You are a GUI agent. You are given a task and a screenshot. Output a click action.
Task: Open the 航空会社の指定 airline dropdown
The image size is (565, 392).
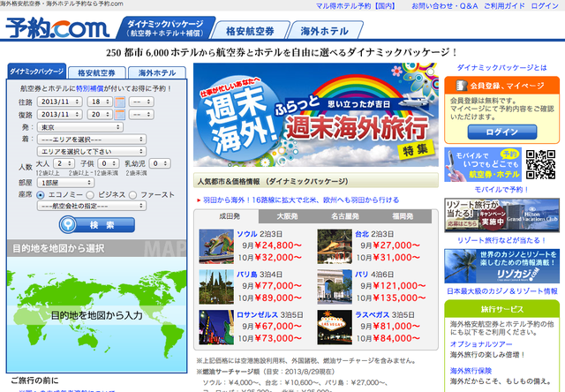click(92, 206)
